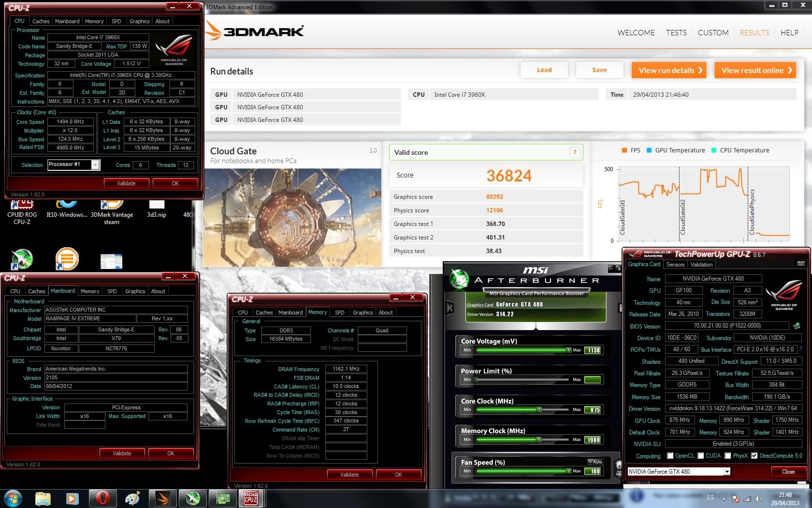Switch to MSI Afterburner taskbar icon
812x508 pixels.
coord(192,498)
